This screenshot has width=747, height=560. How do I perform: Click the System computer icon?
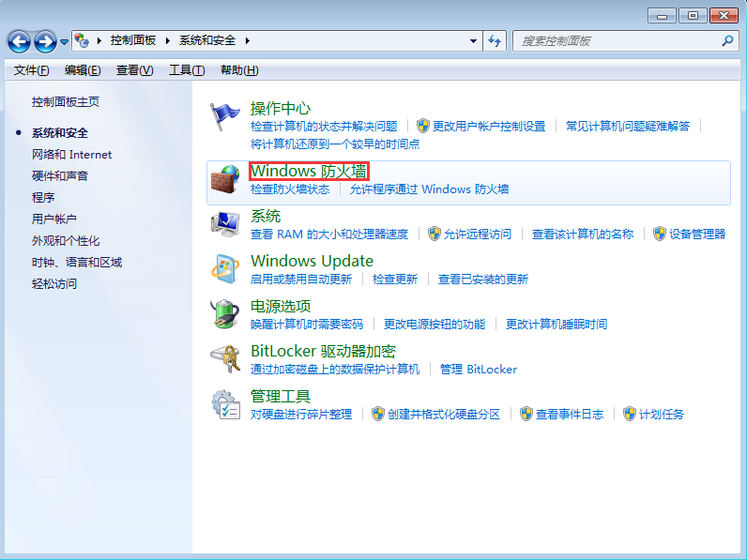pos(225,224)
